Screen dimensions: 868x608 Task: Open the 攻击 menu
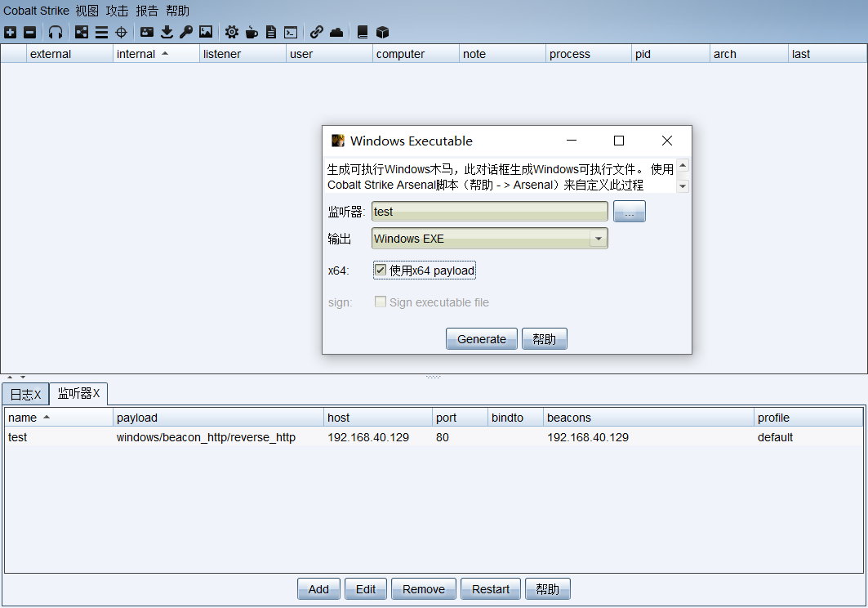117,11
